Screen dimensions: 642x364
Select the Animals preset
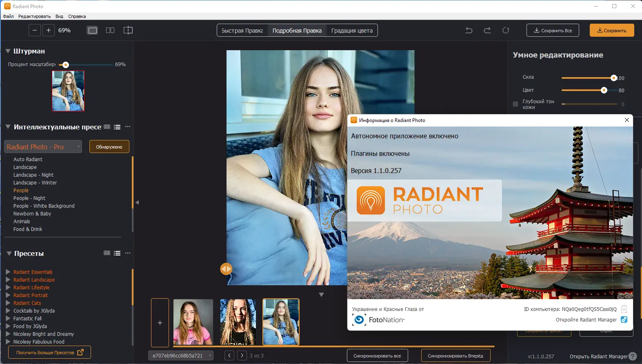pyautogui.click(x=22, y=222)
